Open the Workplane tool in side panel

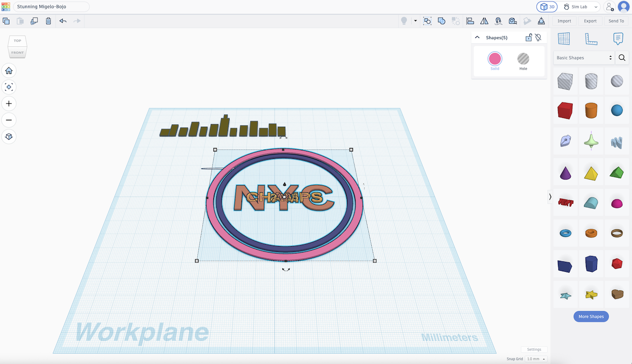[x=563, y=38]
